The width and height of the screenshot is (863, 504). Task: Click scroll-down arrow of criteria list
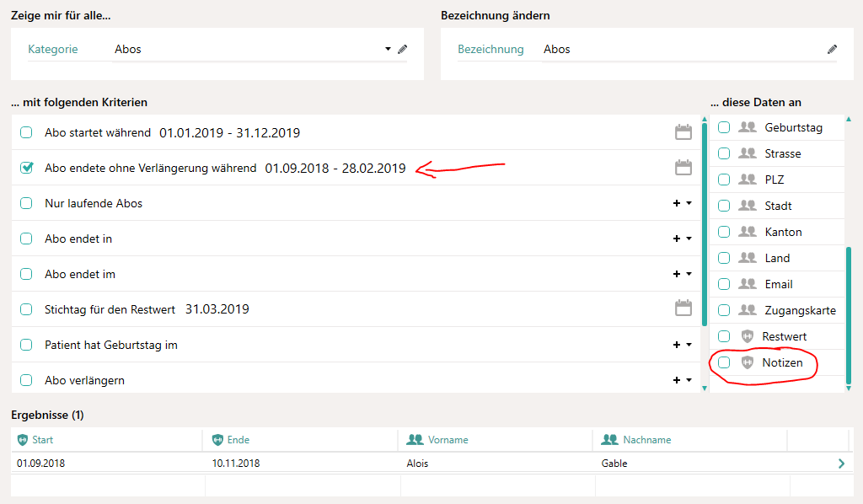(705, 388)
